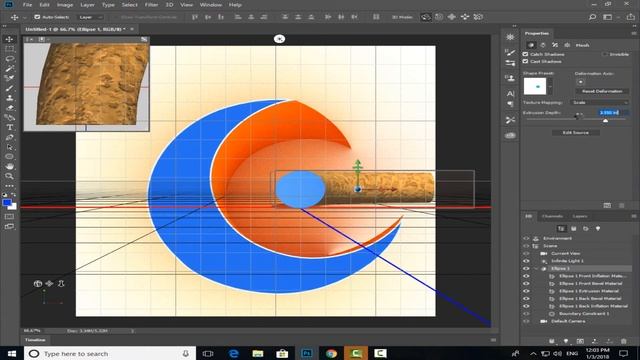The height and width of the screenshot is (360, 640).
Task: Toggle visibility of Infinite Light 1
Action: tap(526, 261)
